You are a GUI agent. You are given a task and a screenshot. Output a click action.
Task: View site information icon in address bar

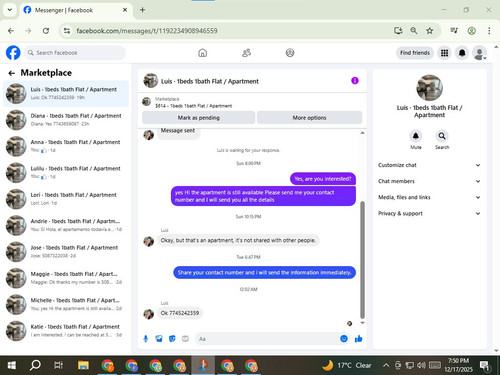[x=67, y=31]
